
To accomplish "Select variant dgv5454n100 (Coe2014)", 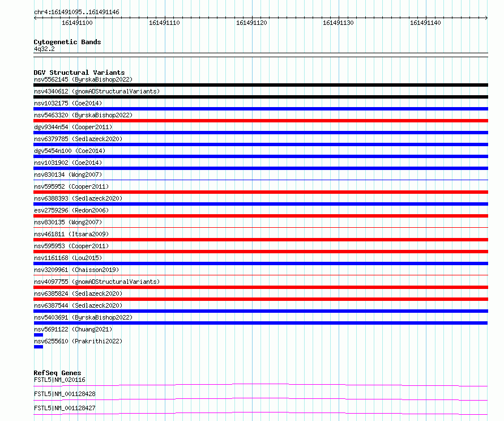I will pos(70,151).
